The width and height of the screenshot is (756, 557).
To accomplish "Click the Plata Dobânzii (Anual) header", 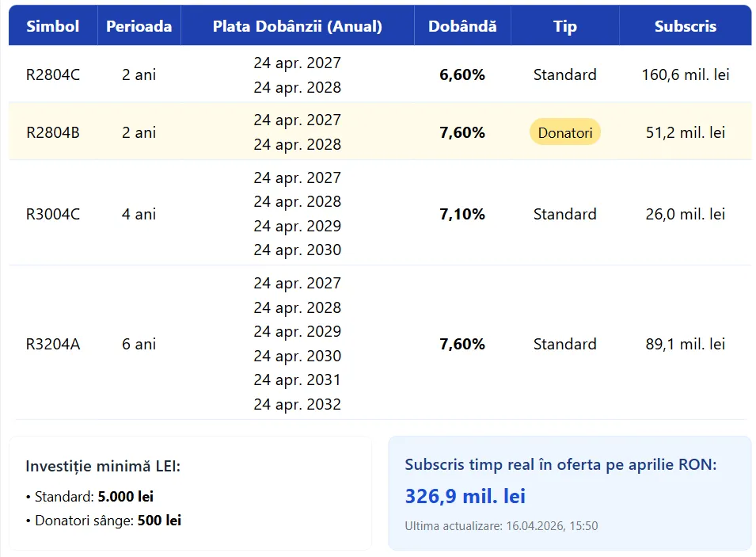I will click(297, 26).
